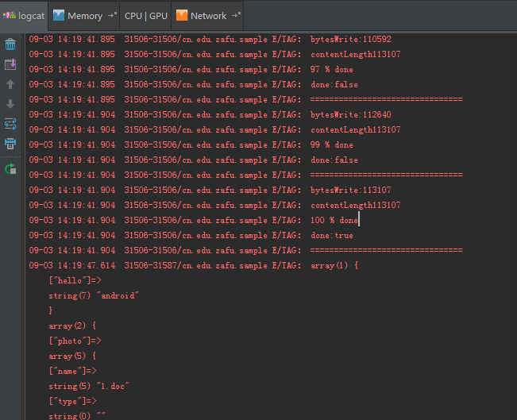Click the text 'string(5) "1.doc"'

tap(89, 387)
